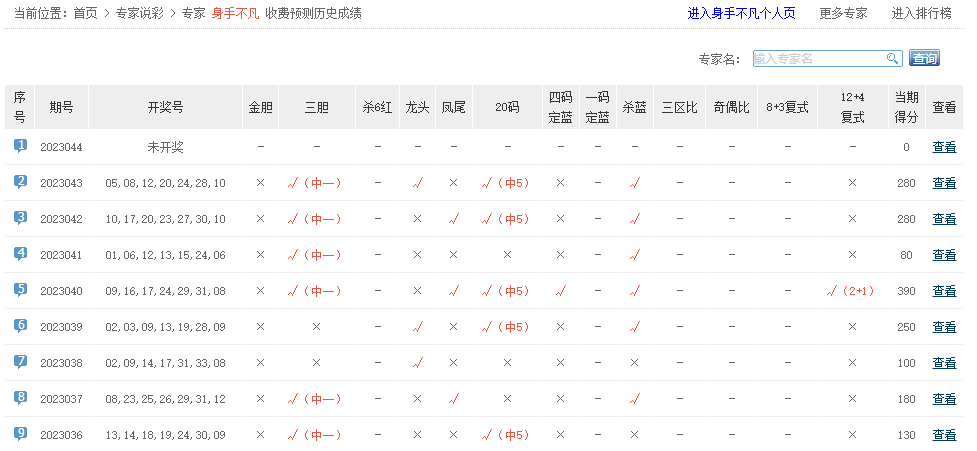Open the 更多专家 link
The height and width of the screenshot is (451, 977).
(843, 14)
